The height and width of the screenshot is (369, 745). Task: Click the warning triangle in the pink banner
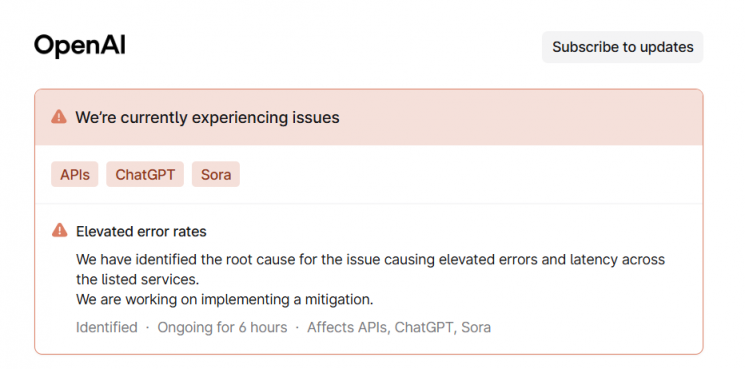[59, 117]
